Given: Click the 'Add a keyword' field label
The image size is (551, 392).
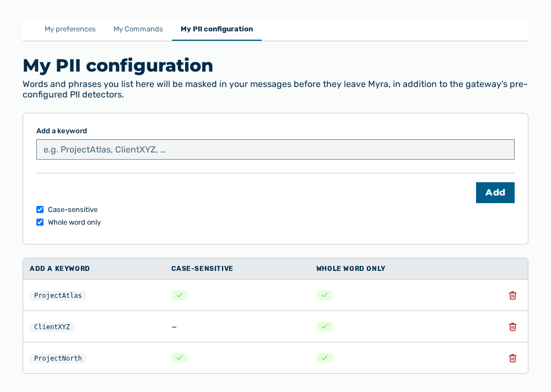Looking at the screenshot, I should tap(62, 131).
